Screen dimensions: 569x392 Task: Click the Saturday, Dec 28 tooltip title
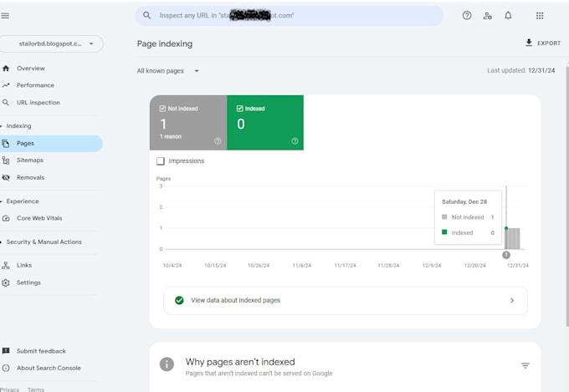point(464,201)
